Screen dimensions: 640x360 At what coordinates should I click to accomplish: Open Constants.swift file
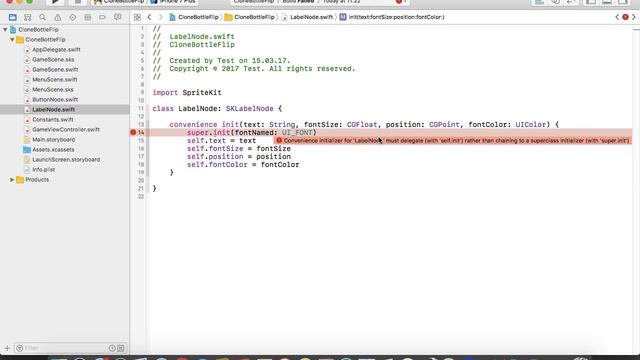(x=53, y=120)
